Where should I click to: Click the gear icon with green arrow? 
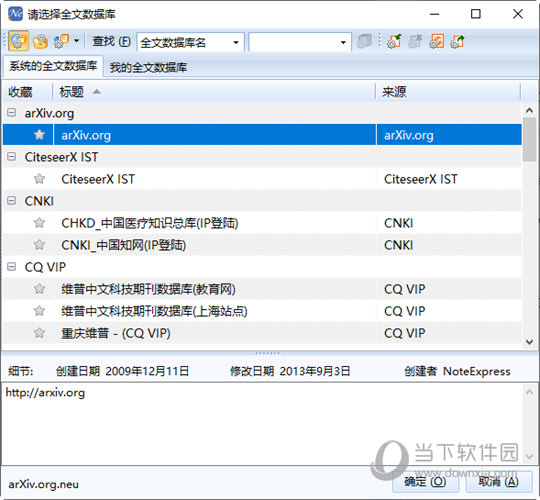(457, 41)
